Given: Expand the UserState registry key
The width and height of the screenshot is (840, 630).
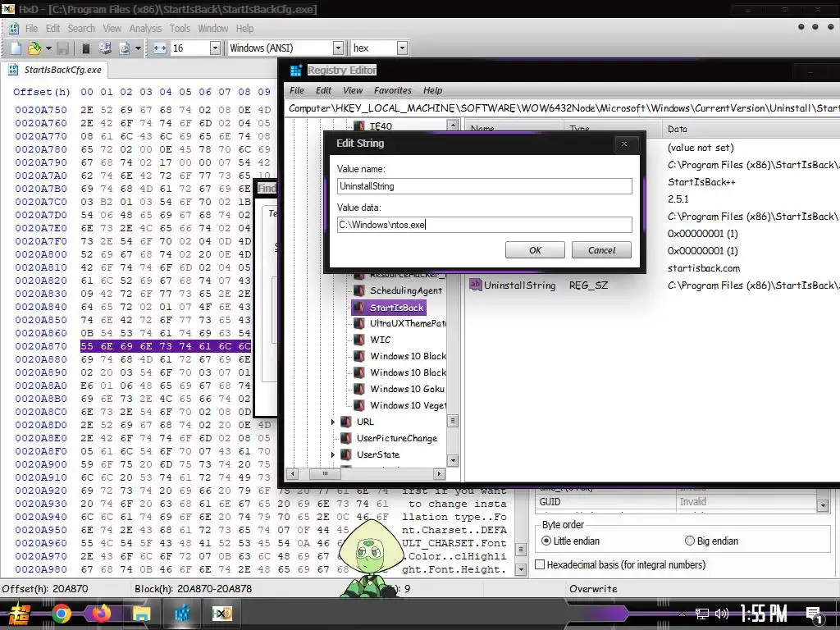Looking at the screenshot, I should (333, 454).
